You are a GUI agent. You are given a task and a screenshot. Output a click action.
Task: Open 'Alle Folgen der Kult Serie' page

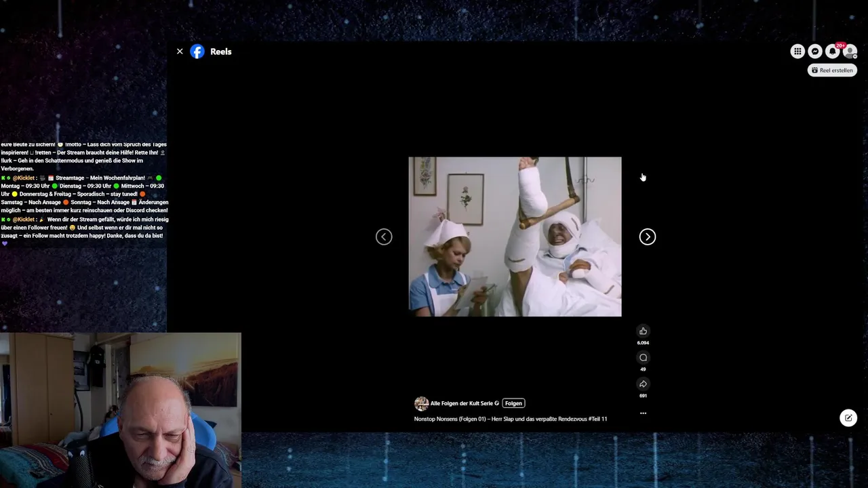pos(462,403)
